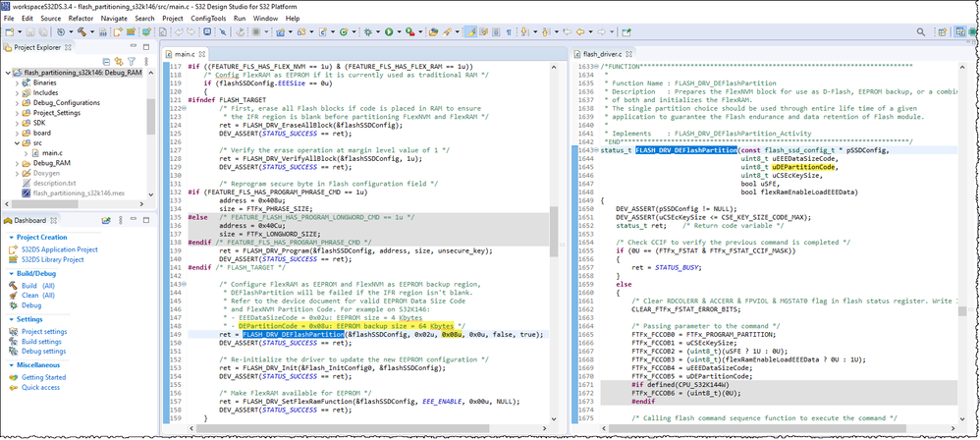The image size is (980, 440).
Task: Click S32DS Application Project link
Action: click(59, 249)
